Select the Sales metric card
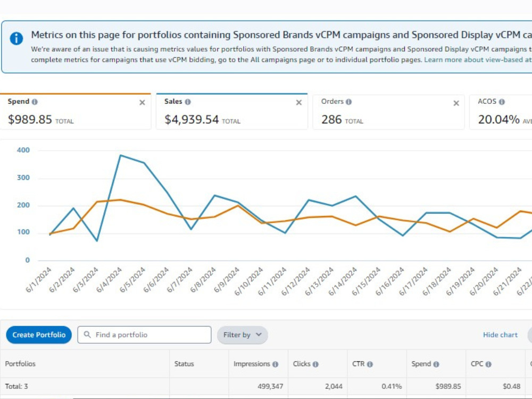 tap(232, 111)
